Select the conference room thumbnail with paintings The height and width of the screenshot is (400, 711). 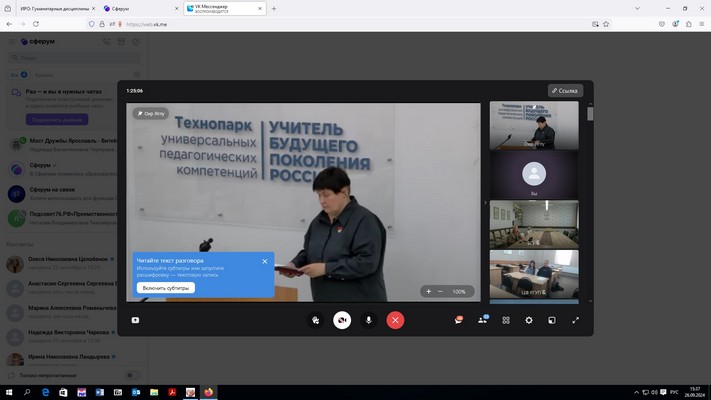click(x=534, y=224)
